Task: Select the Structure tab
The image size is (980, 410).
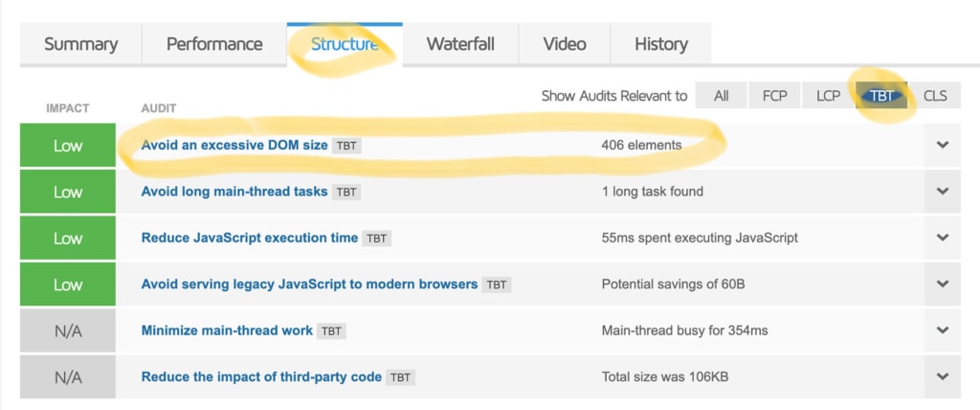Action: tap(345, 44)
